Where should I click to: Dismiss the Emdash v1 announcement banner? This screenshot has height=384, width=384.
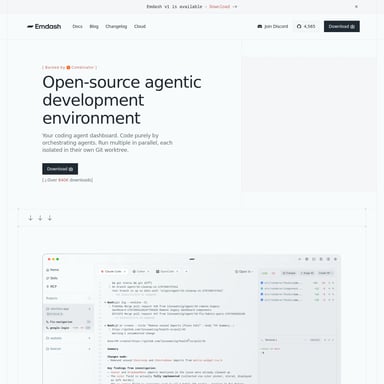tap(356, 7)
